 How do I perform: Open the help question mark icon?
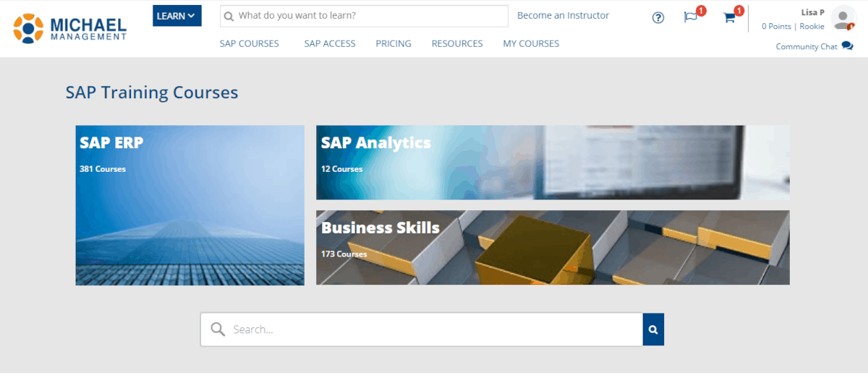tap(658, 18)
